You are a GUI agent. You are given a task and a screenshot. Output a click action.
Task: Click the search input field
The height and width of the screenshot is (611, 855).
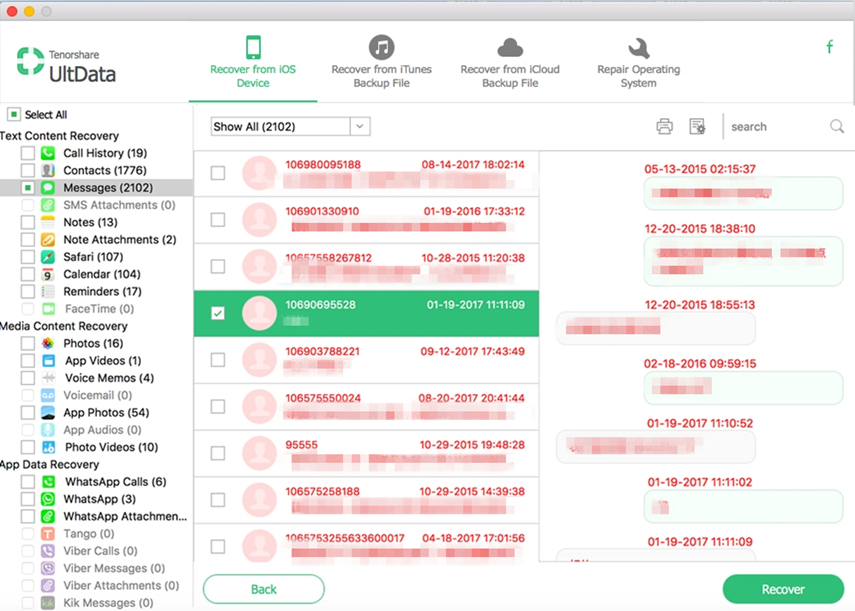777,126
